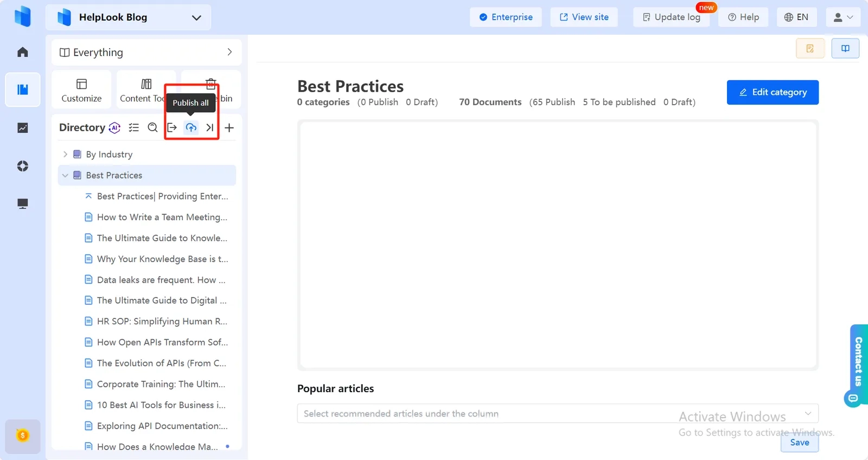Switch to the orange editor view toggle
Screen dimensions: 868x460
tap(810, 48)
